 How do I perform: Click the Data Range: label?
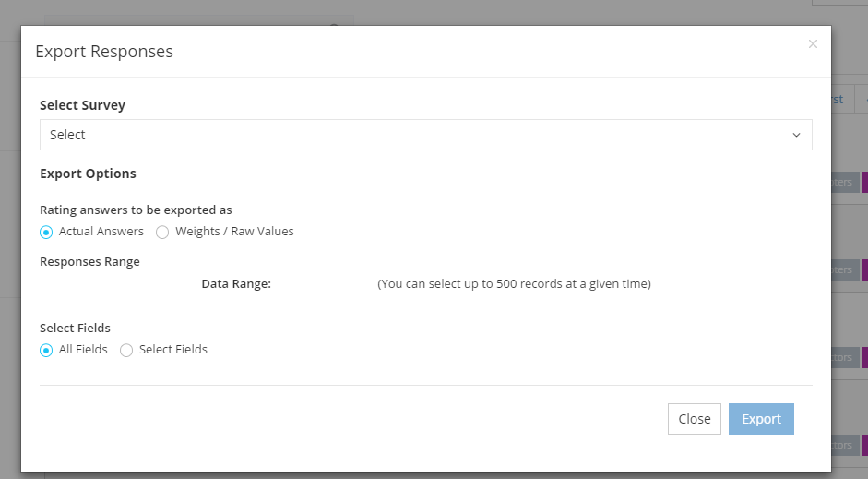coord(236,283)
